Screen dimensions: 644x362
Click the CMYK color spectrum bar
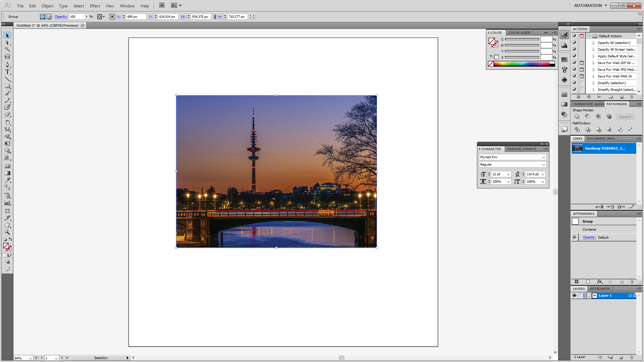click(x=522, y=64)
